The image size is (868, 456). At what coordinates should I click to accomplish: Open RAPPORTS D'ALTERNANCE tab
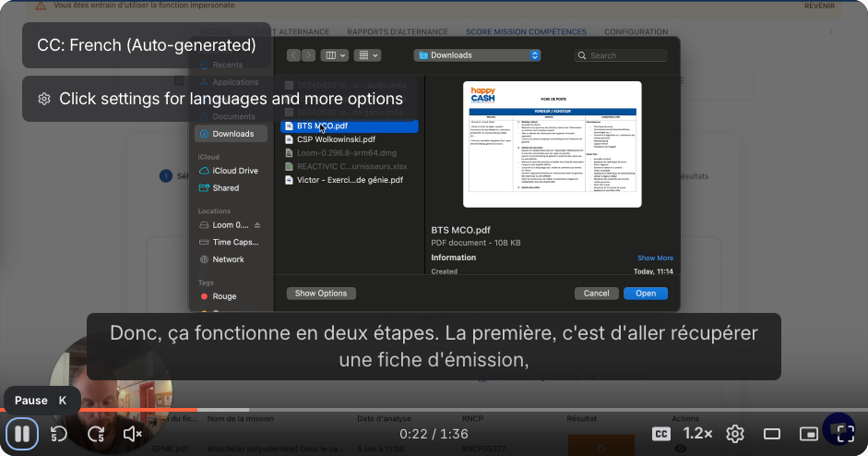398,31
